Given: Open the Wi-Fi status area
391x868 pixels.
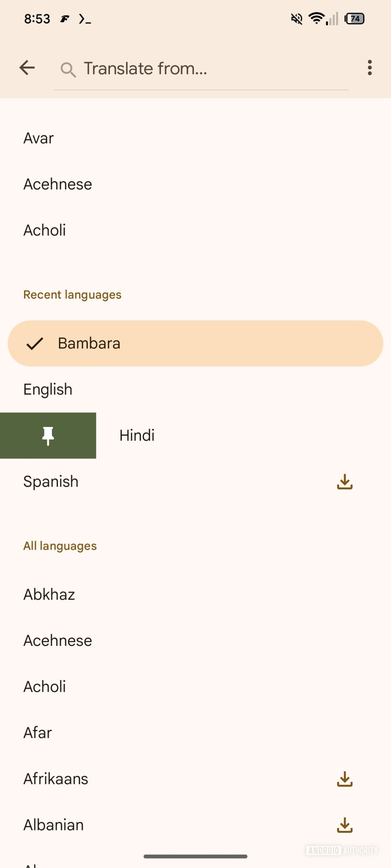Looking at the screenshot, I should pos(316,19).
